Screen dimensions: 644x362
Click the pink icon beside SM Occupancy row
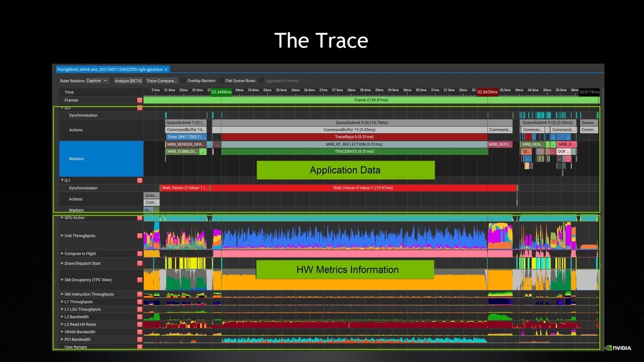140,280
